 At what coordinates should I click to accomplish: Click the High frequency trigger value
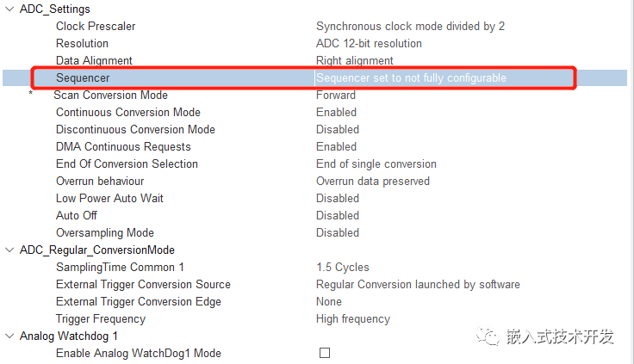tap(353, 318)
